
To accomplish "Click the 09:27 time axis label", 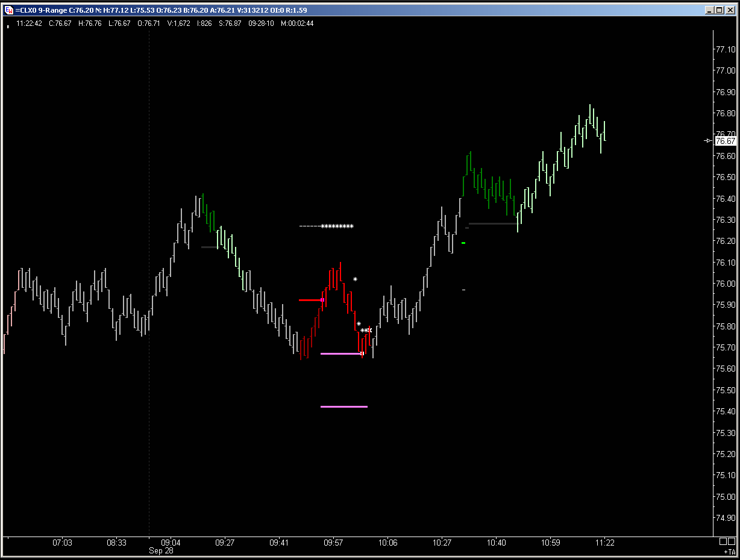I will (225, 543).
